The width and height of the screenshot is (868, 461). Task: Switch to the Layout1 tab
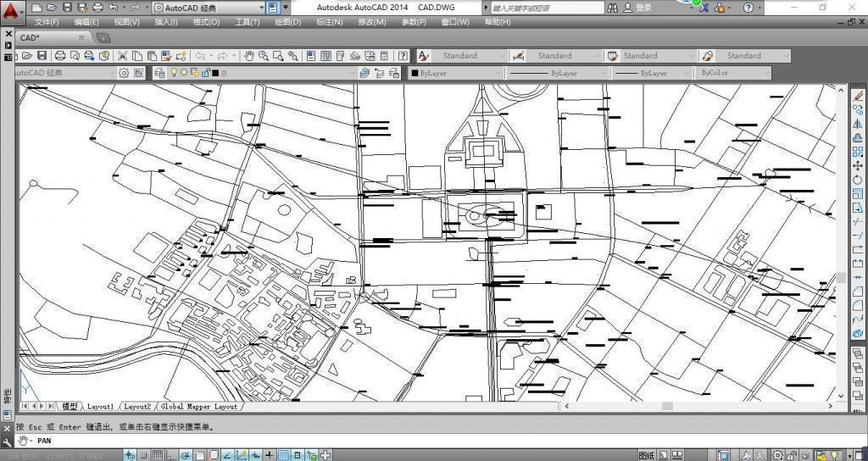[x=100, y=407]
